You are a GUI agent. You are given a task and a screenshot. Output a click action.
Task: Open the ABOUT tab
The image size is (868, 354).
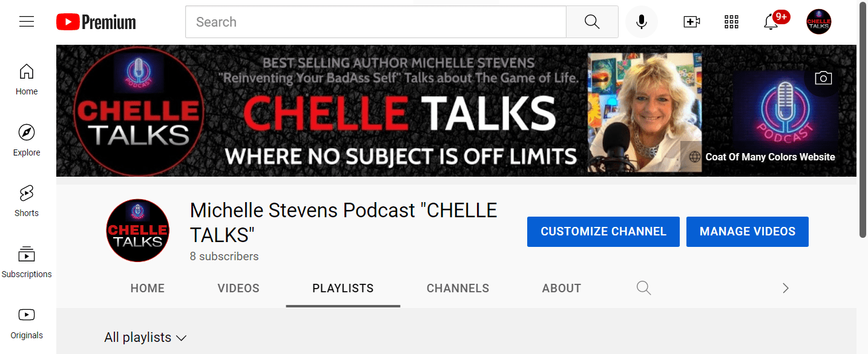click(562, 289)
